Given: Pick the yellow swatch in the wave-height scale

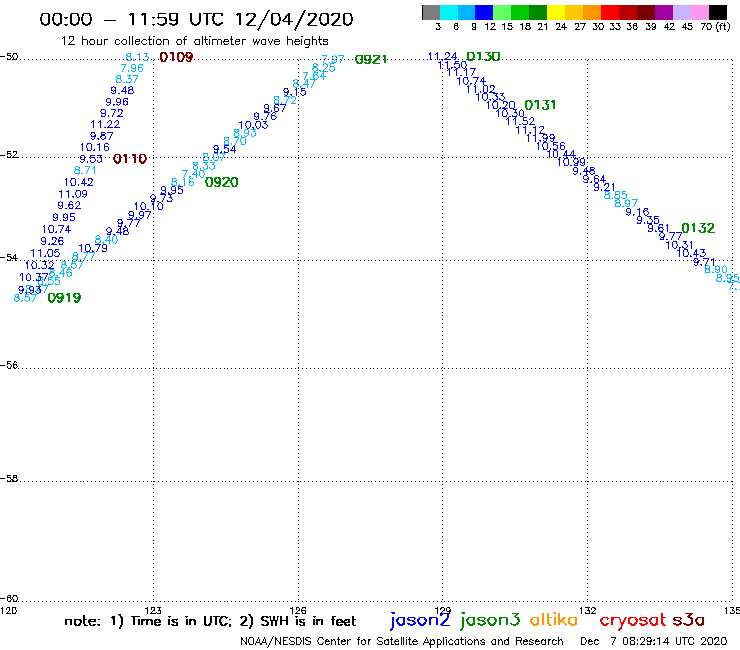Looking at the screenshot, I should point(556,12).
